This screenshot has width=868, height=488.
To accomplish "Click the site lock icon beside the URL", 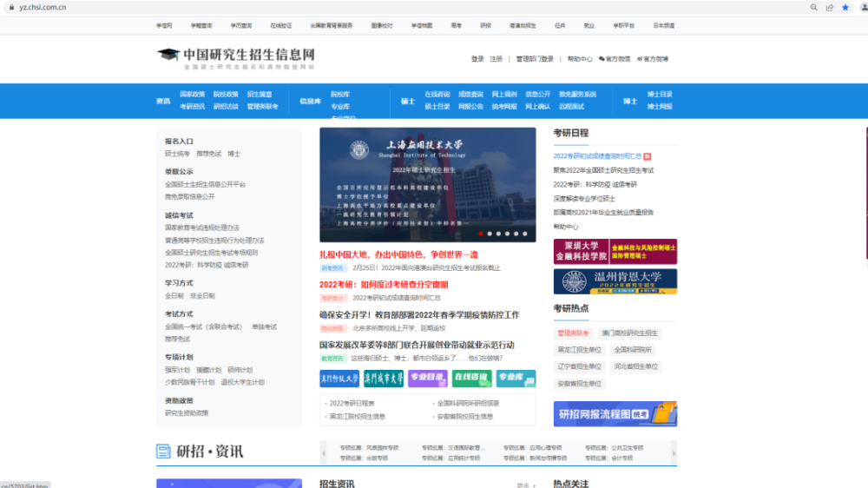I will 11,7.
